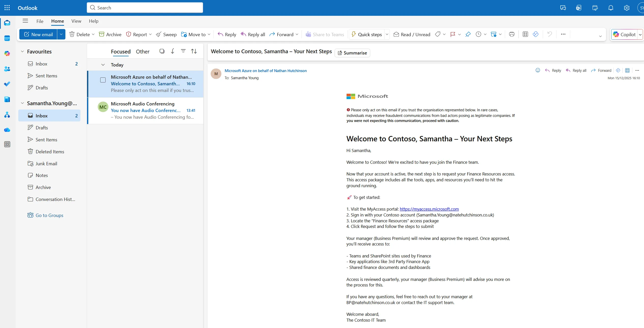React with the smiley emoji icon
Viewport: 644px width, 328px height.
[x=538, y=70]
